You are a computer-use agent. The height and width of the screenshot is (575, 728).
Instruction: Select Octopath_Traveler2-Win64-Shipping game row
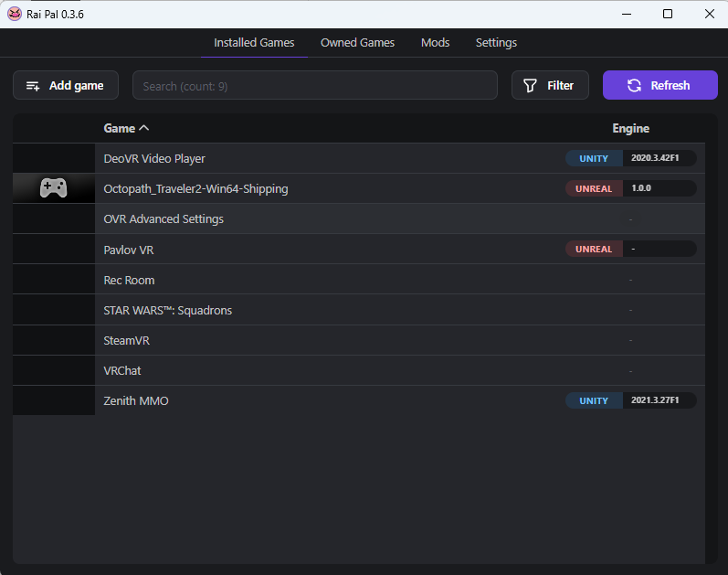click(x=359, y=188)
